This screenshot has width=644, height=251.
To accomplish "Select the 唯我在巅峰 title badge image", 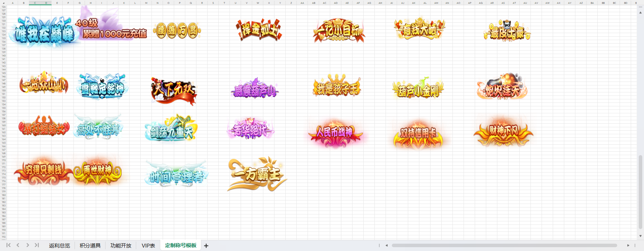I will pos(44,33).
